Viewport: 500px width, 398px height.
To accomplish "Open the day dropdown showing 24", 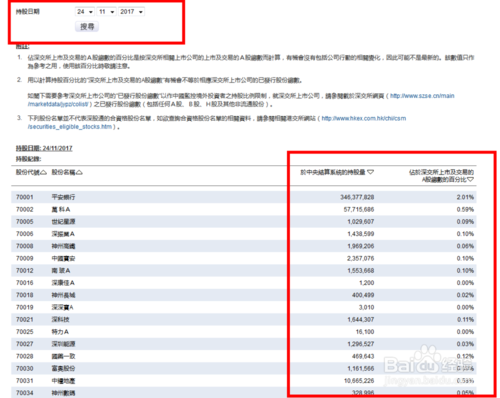I will pyautogui.click(x=85, y=12).
